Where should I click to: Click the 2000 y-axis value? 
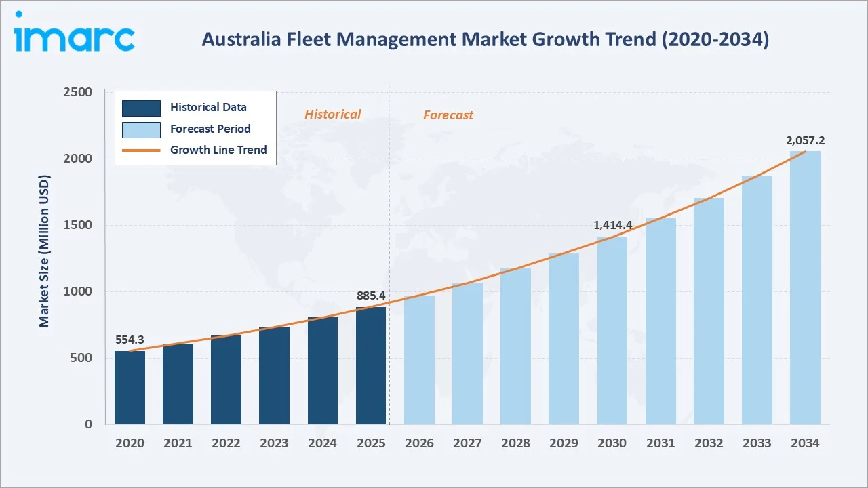[x=77, y=159]
